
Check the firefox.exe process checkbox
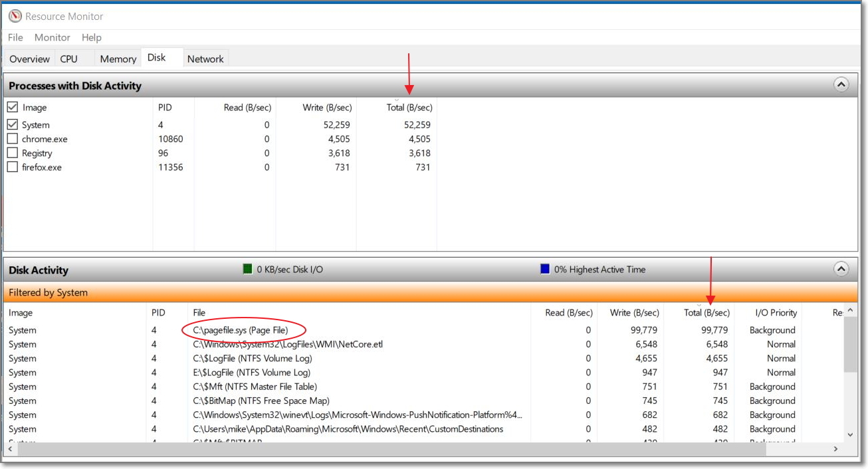pyautogui.click(x=12, y=167)
